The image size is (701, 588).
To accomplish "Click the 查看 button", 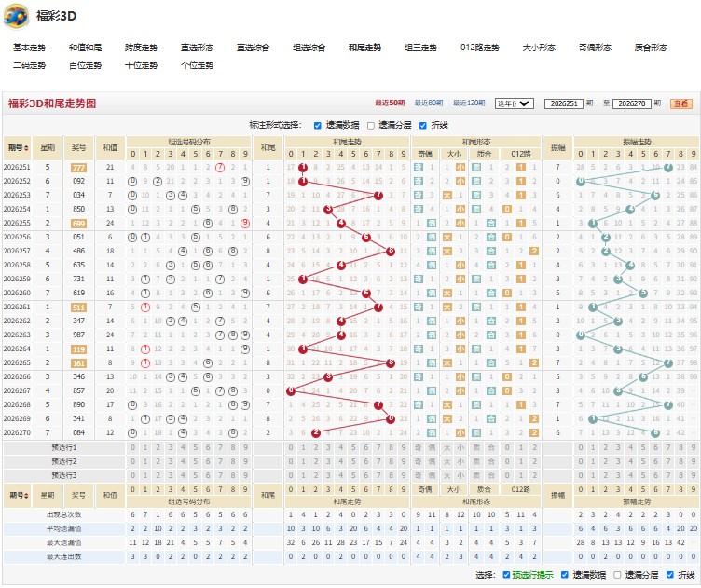I will pos(680,103).
